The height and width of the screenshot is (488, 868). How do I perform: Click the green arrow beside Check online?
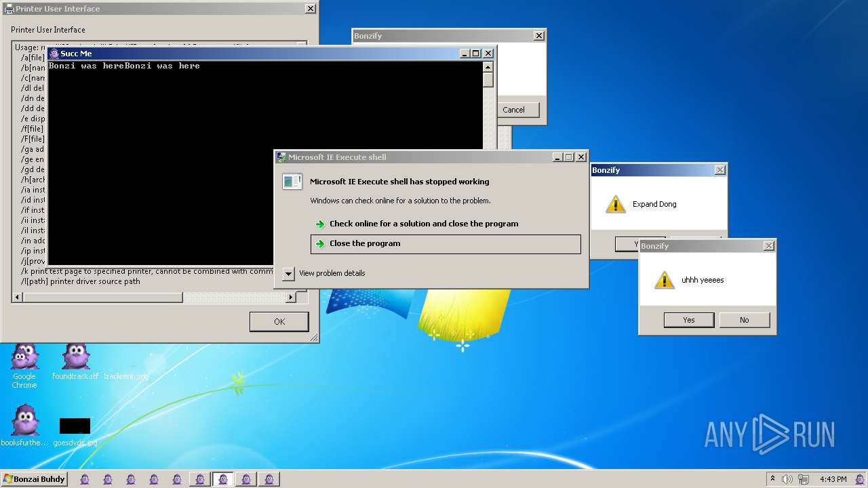[320, 224]
